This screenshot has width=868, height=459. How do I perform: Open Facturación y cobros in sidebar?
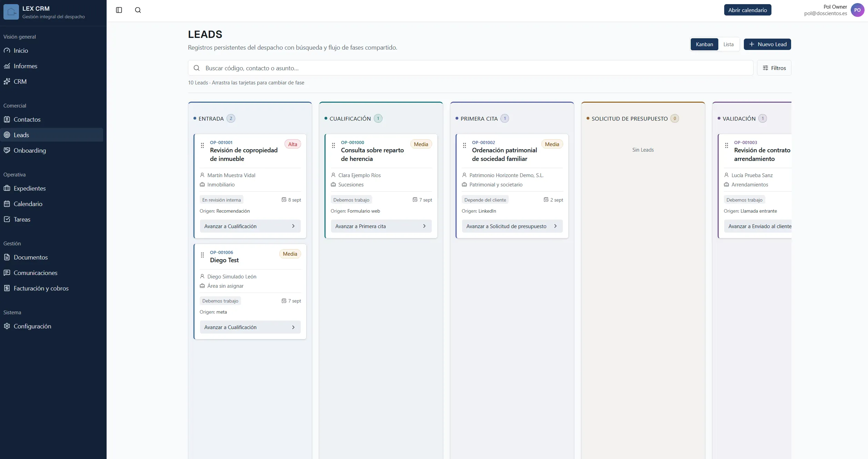(52, 288)
